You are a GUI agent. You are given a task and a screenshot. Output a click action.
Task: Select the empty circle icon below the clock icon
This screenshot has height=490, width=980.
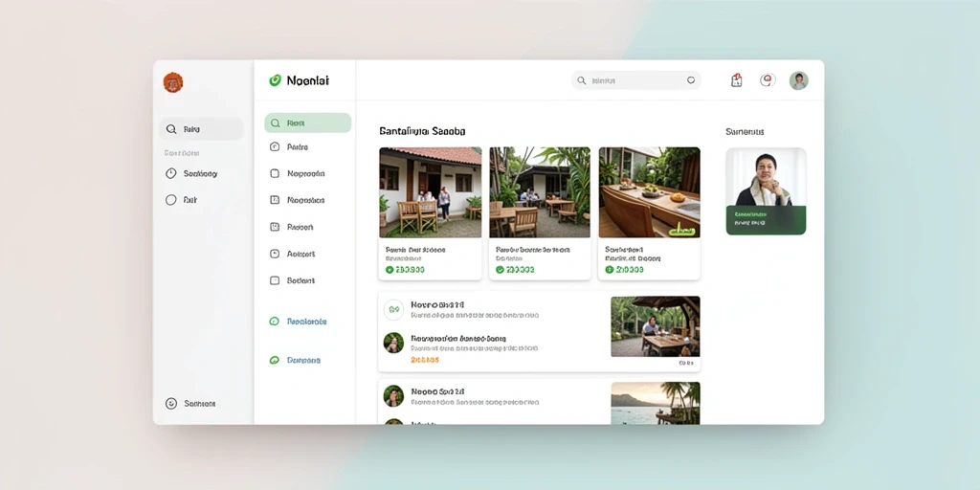pos(170,200)
